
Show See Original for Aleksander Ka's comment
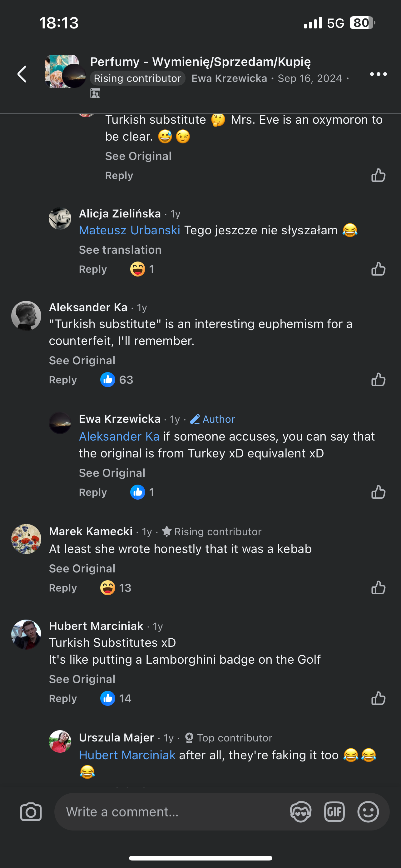[82, 360]
